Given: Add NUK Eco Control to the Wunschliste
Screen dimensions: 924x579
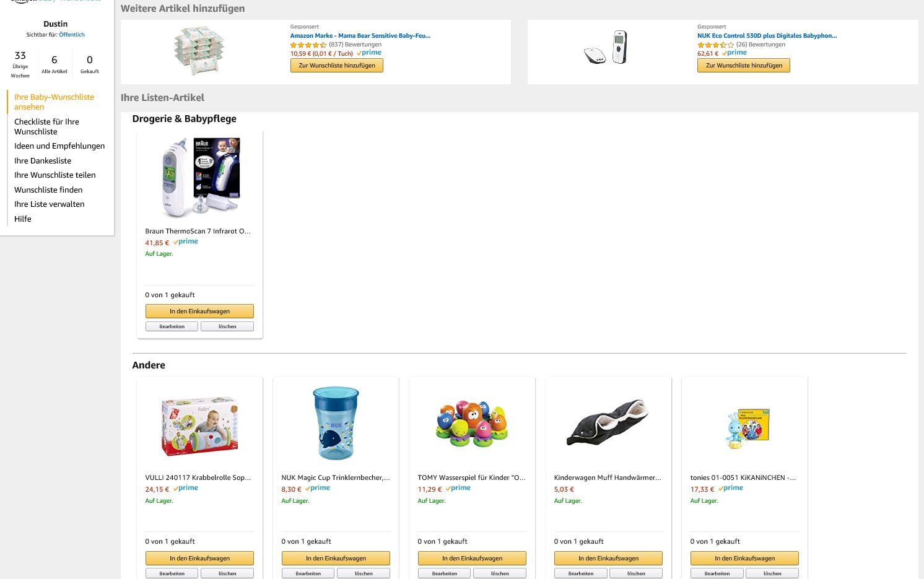Looking at the screenshot, I should (744, 66).
